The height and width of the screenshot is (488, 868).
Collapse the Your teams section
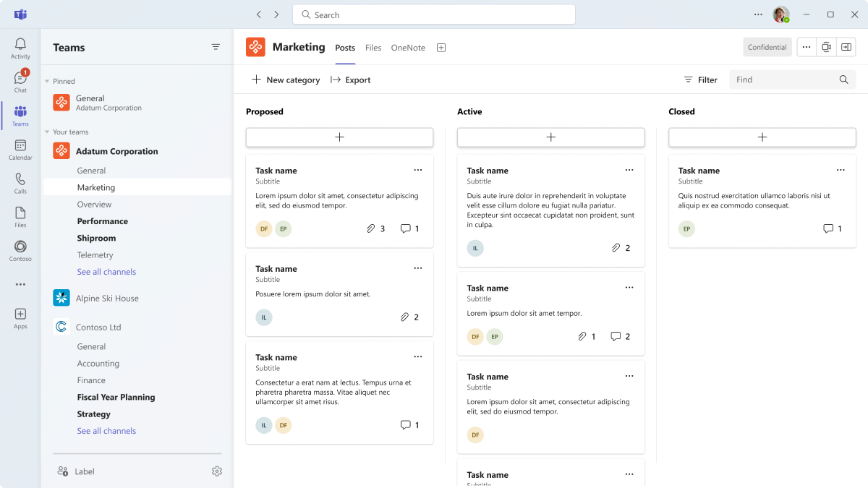pos(47,132)
